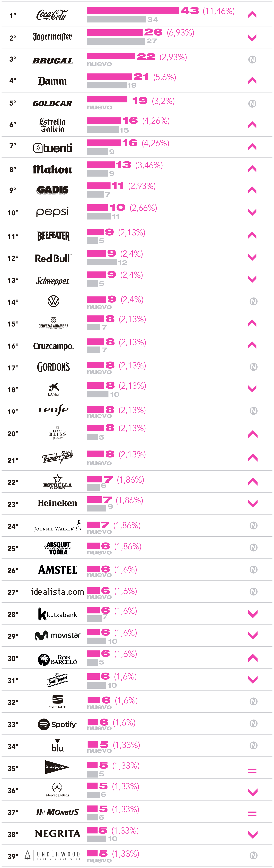Image resolution: width=274 pixels, height=868 pixels.
Task: Click equals sign in Monbus row
Action: click(x=252, y=813)
